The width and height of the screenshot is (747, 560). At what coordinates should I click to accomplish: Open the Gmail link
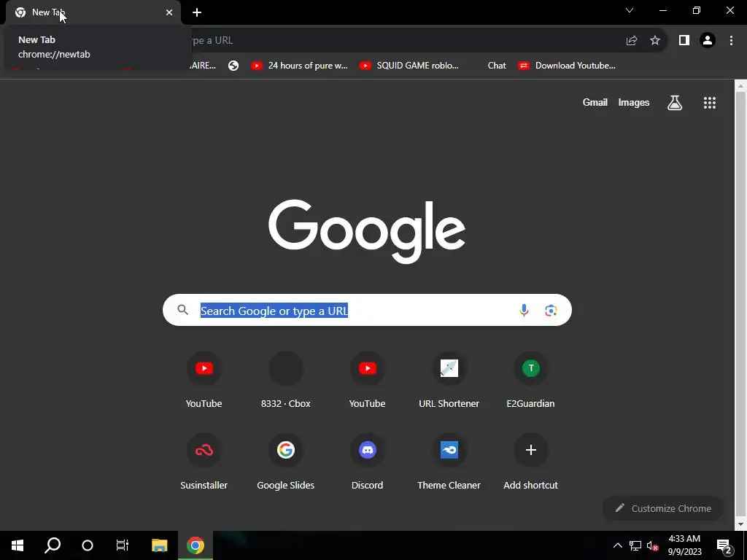(595, 102)
